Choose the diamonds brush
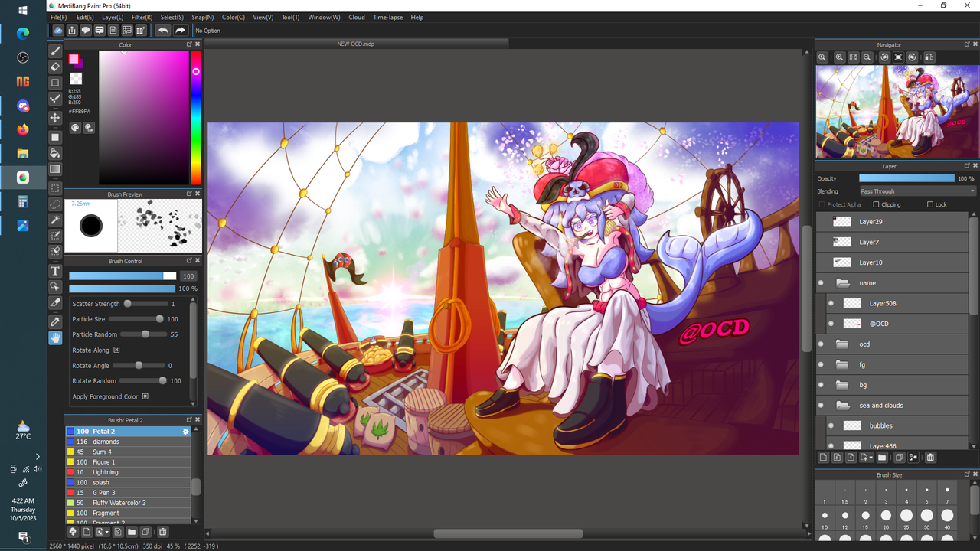 [x=128, y=442]
